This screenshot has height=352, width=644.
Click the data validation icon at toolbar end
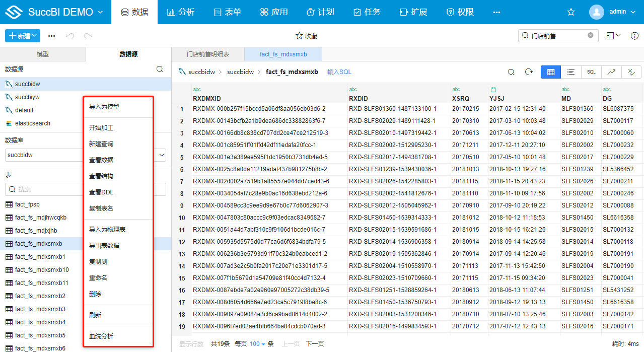pos(631,72)
